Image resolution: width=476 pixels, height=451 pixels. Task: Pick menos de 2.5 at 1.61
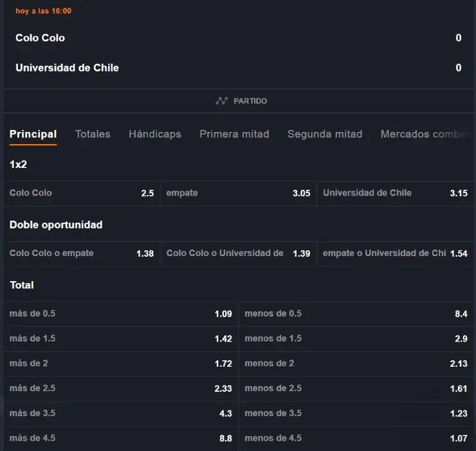[x=356, y=389]
